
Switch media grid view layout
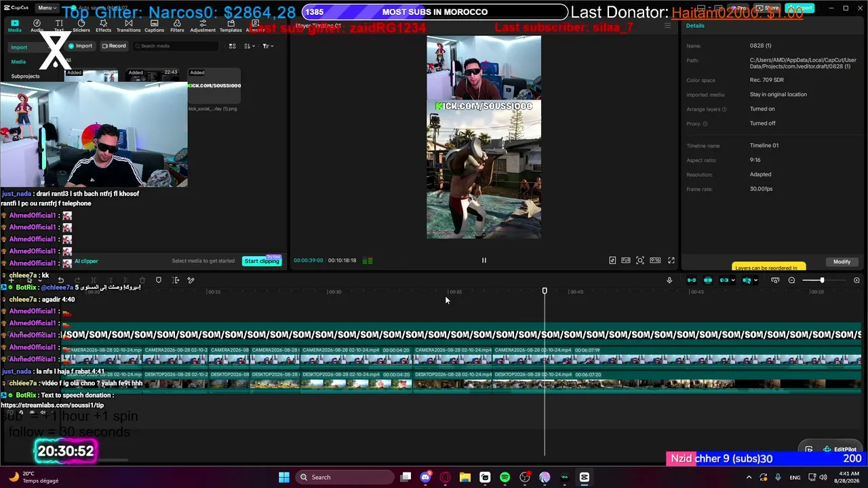click(x=232, y=46)
